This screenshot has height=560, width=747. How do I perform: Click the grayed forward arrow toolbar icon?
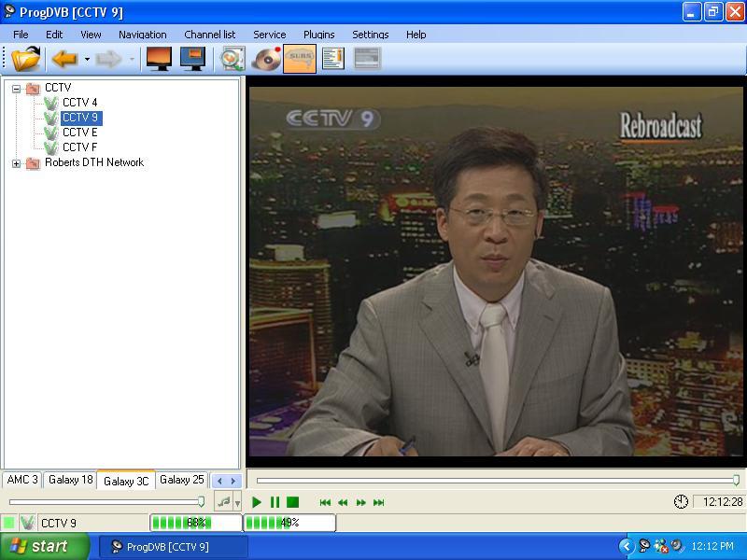[x=108, y=59]
